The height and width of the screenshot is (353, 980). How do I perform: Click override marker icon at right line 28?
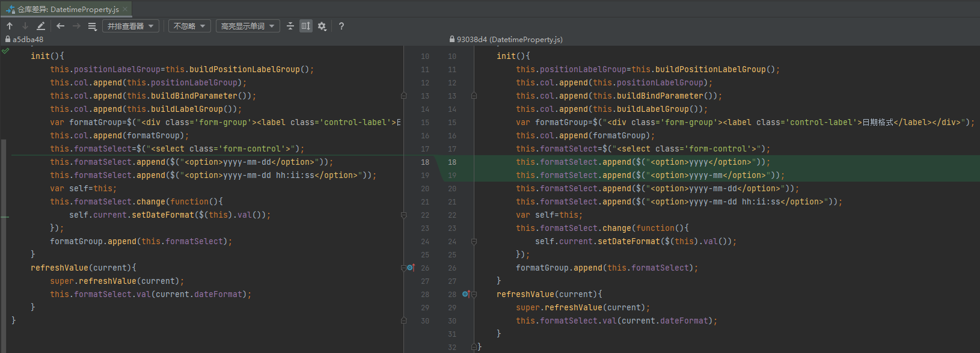(x=466, y=294)
